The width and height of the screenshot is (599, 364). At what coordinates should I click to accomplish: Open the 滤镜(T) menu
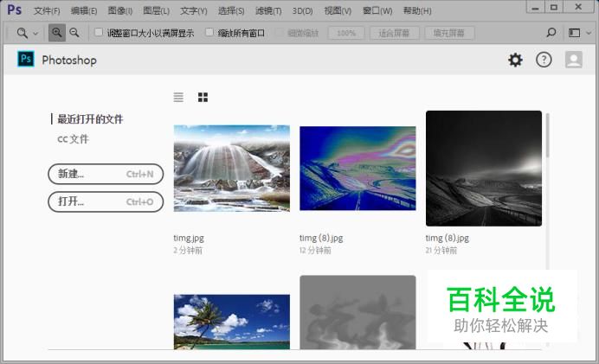tap(268, 10)
